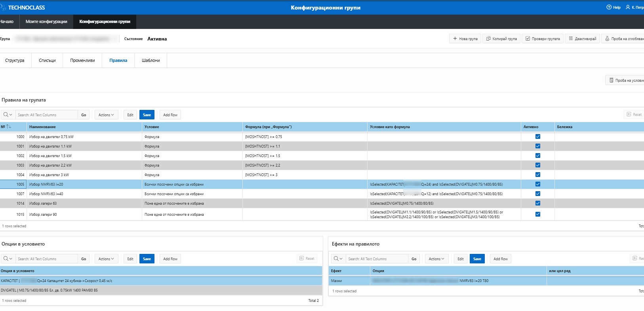Add a new group with Нова група
644x311 pixels.
point(465,38)
